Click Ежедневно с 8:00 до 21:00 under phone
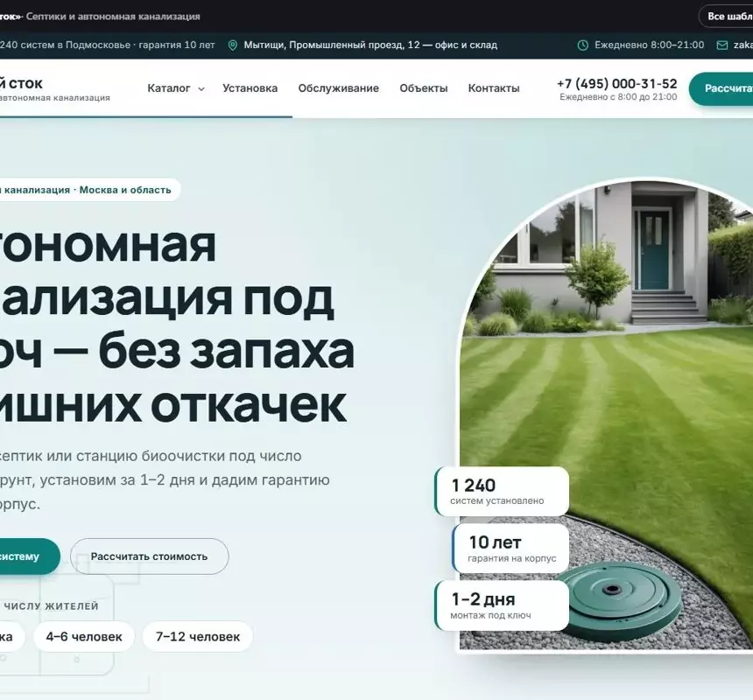Screen dimensions: 753x700 [x=618, y=97]
